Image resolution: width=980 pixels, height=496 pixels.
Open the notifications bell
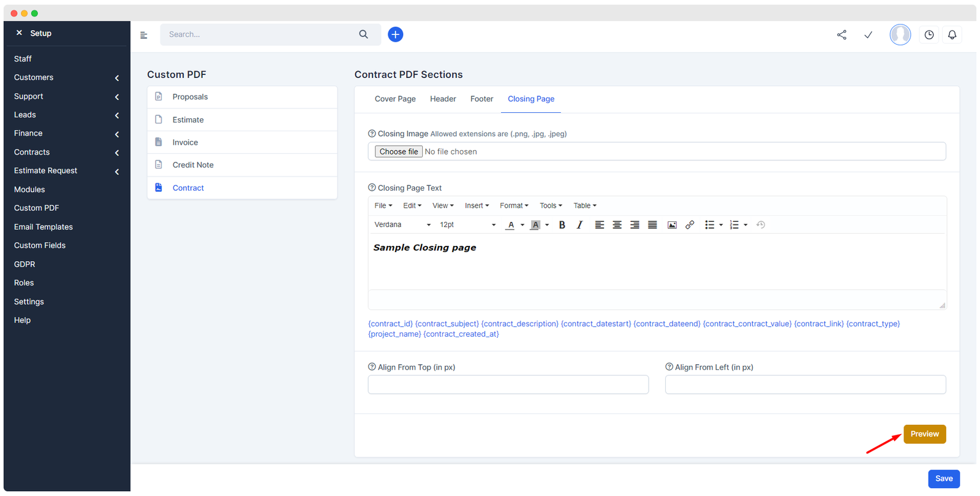click(x=952, y=35)
